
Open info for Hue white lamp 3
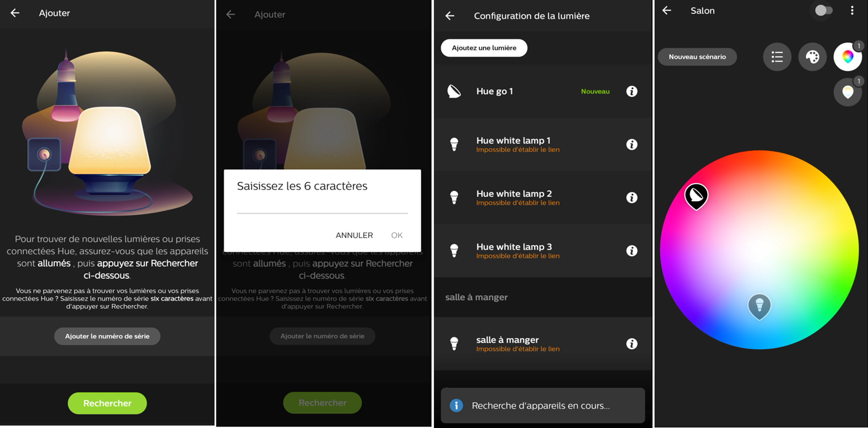[x=632, y=251]
